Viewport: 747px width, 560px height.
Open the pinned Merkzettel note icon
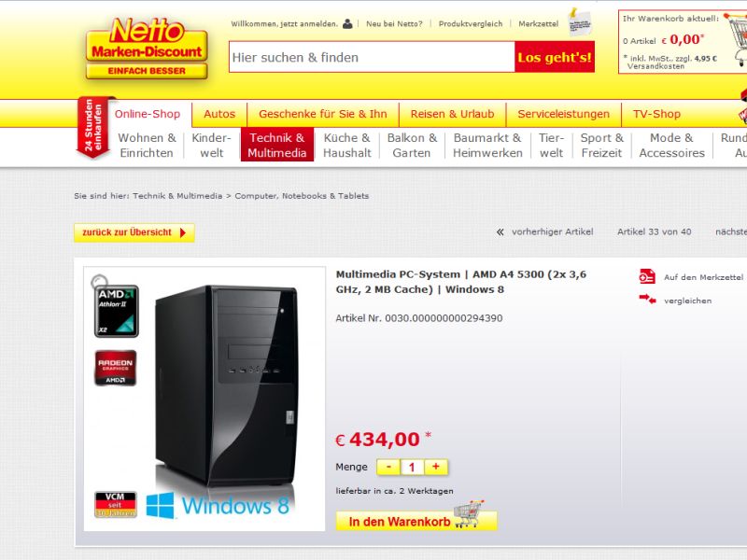(x=579, y=21)
